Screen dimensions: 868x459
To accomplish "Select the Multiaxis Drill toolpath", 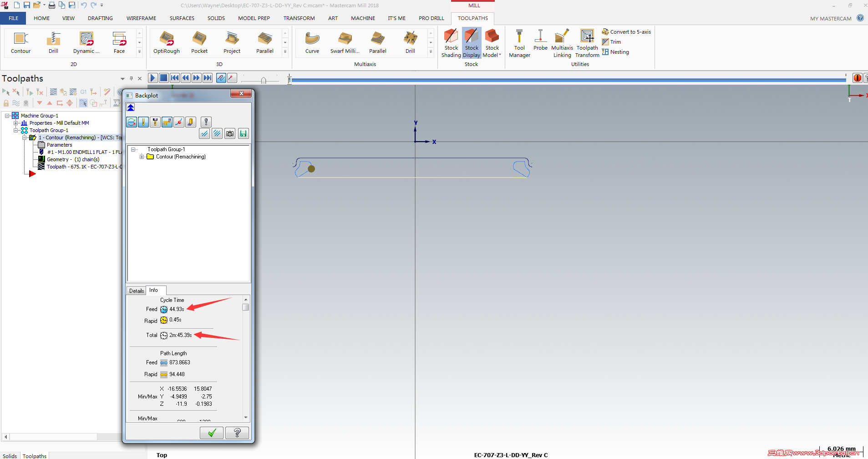I will (x=410, y=43).
